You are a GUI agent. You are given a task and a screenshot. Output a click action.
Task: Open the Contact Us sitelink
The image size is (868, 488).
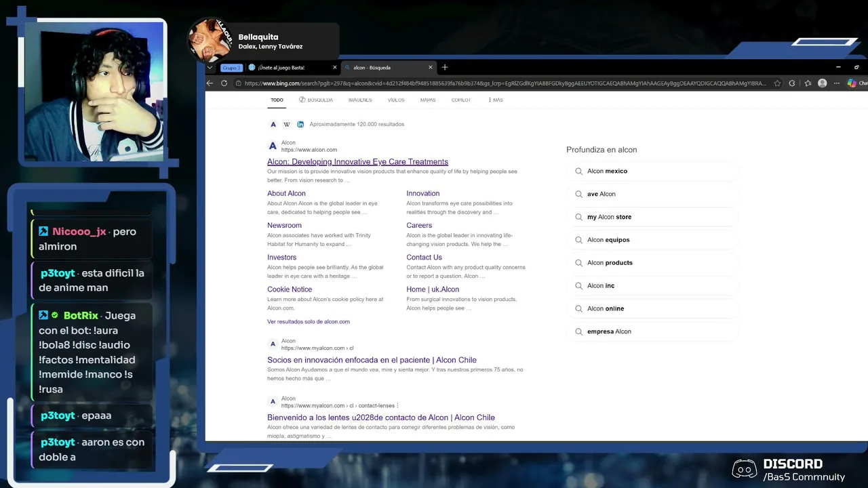(x=424, y=257)
